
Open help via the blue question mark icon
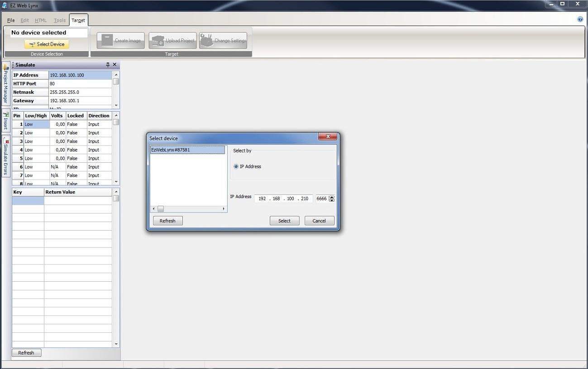pos(580,19)
